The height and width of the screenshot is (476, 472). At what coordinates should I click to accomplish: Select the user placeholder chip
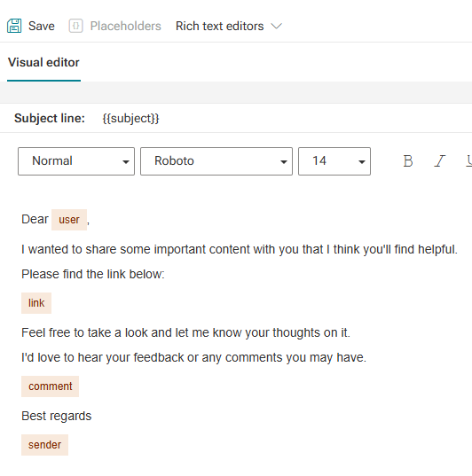(69, 220)
